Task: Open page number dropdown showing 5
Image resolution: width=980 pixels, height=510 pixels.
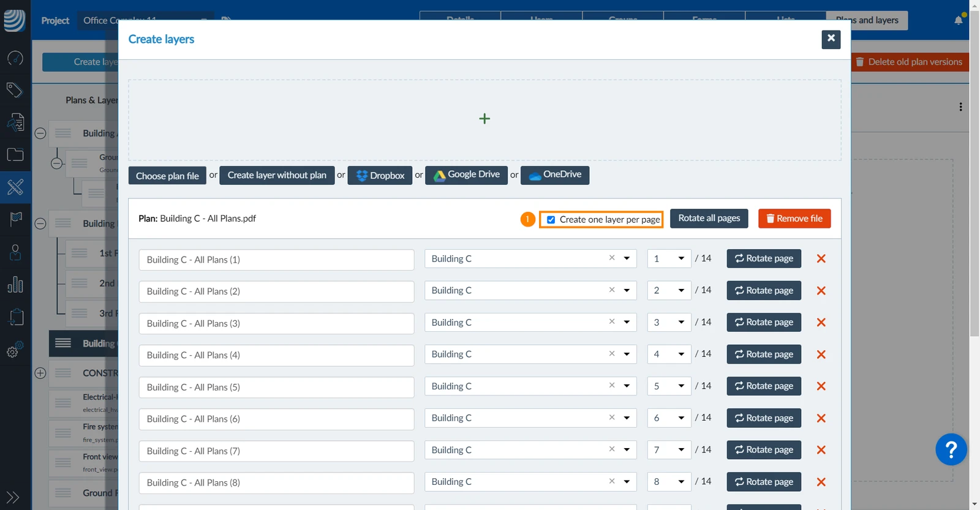Action: [x=669, y=386]
